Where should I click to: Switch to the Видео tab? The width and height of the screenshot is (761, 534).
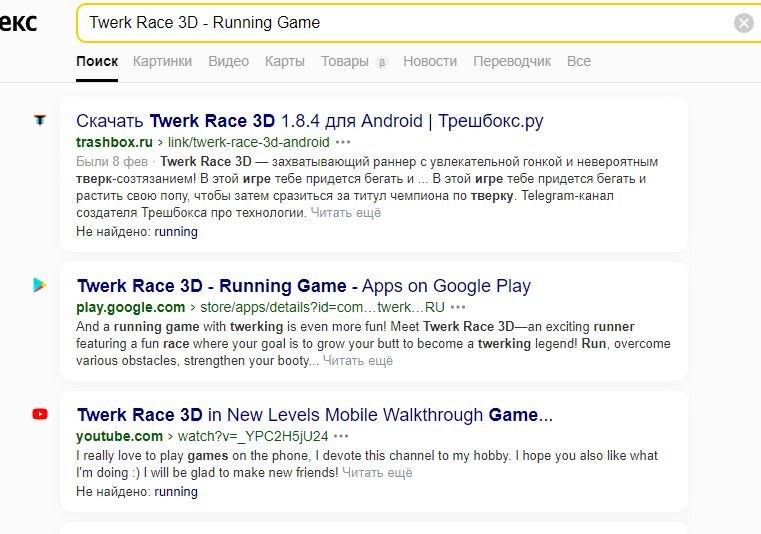click(x=229, y=61)
